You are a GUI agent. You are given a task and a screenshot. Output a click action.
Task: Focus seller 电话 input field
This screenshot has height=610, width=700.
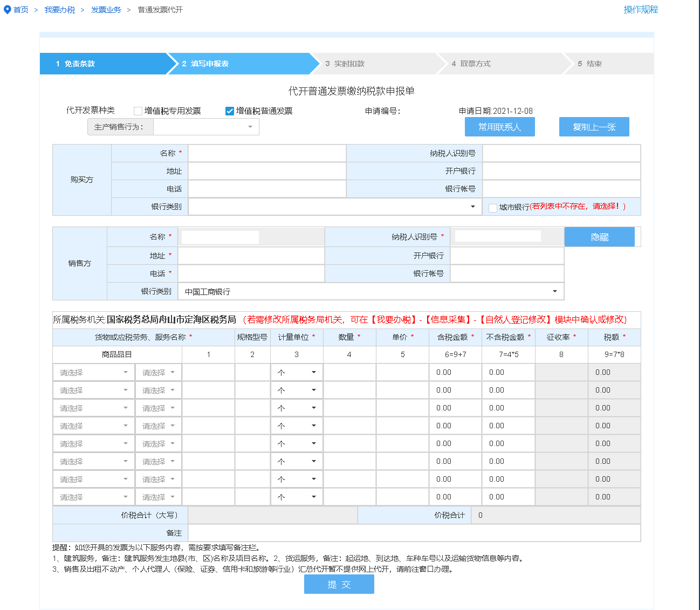(251, 273)
